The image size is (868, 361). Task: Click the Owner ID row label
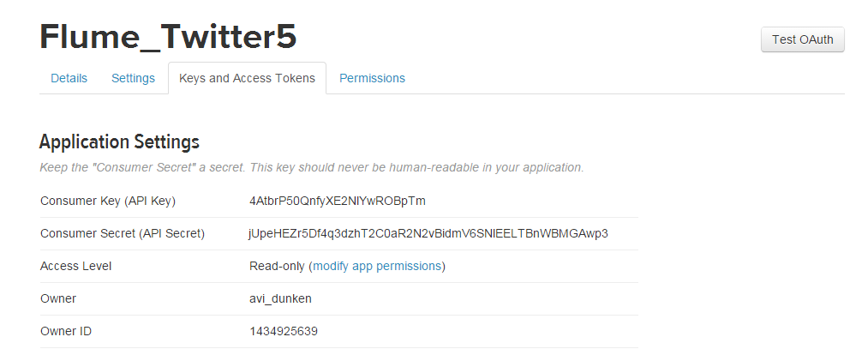[66, 332]
